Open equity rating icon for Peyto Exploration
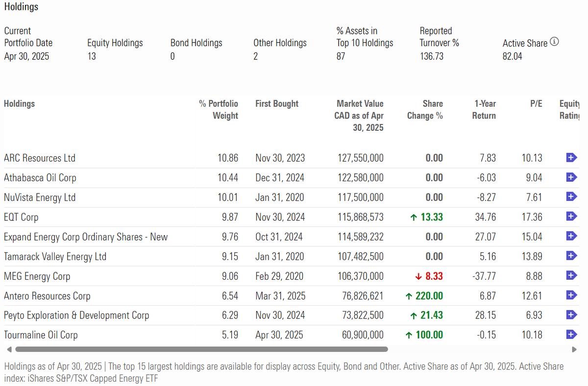 [x=571, y=315]
